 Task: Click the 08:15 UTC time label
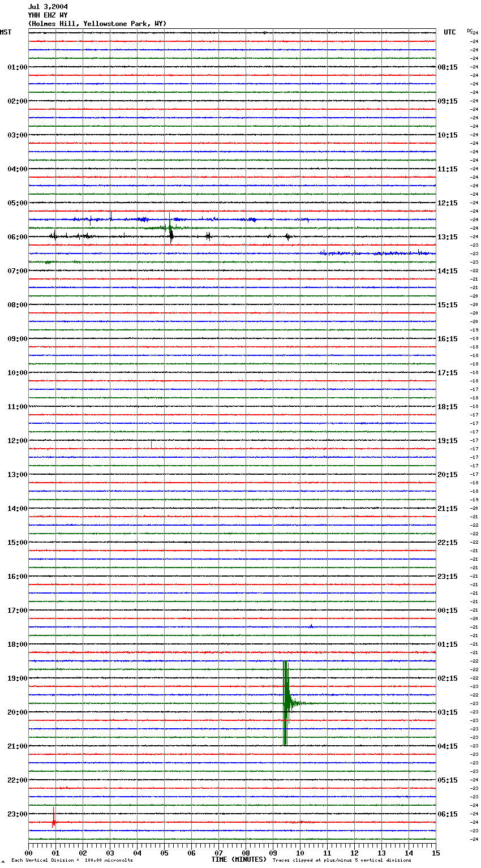(x=448, y=67)
